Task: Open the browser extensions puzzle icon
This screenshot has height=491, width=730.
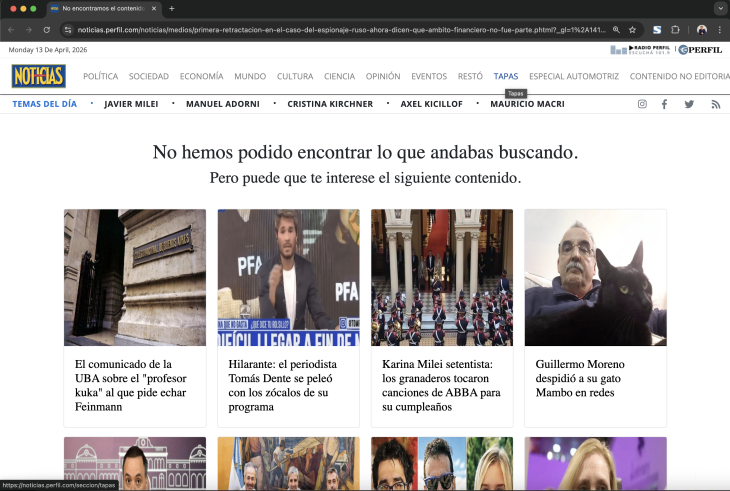Action: coord(676,30)
